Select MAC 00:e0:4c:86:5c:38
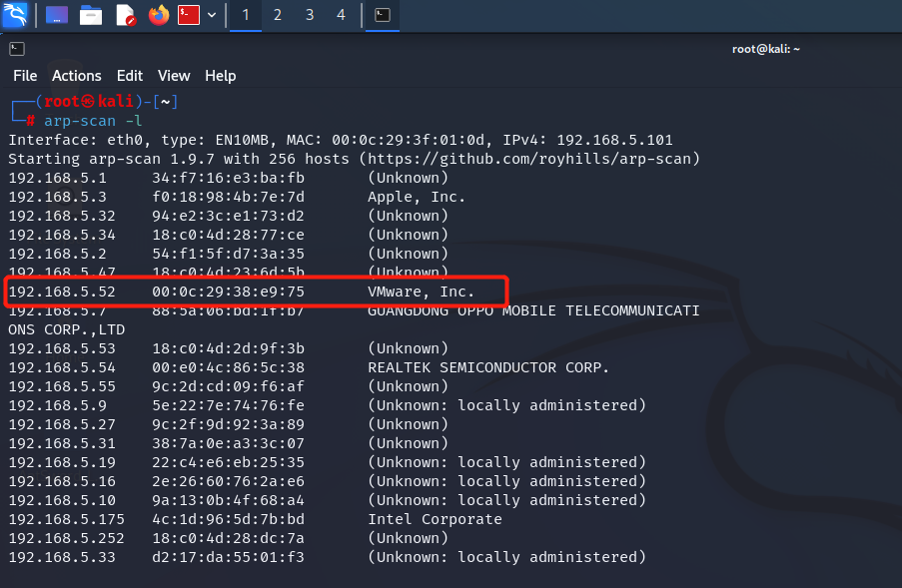Image resolution: width=902 pixels, height=588 pixels. [229, 367]
